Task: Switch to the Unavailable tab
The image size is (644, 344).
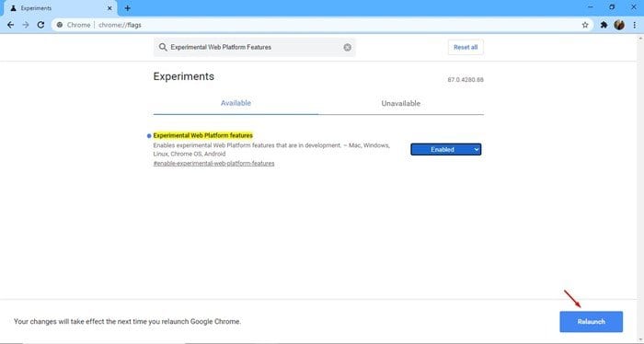Action: point(401,103)
